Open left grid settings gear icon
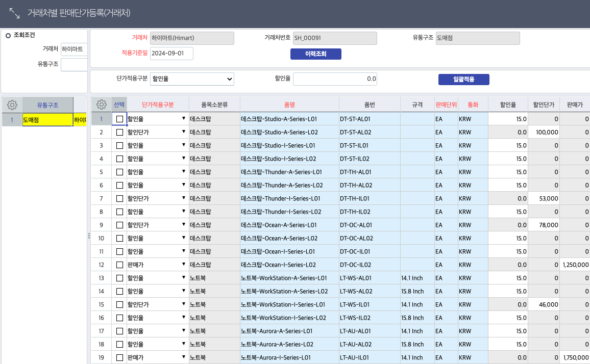Viewport: 590px width, 364px height. [x=12, y=105]
